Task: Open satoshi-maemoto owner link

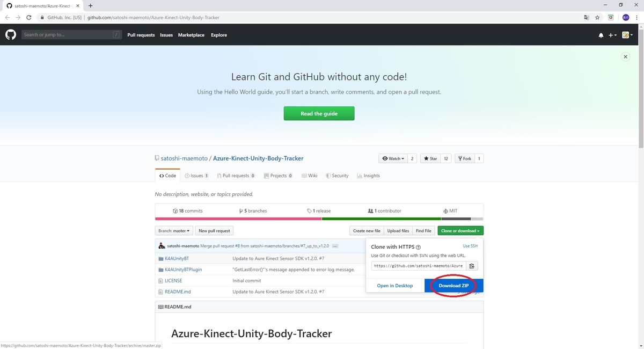Action: 185,158
